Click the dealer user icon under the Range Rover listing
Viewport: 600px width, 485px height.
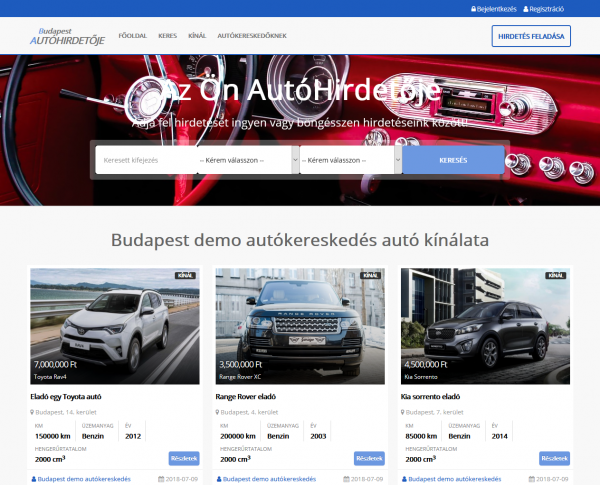click(x=219, y=479)
